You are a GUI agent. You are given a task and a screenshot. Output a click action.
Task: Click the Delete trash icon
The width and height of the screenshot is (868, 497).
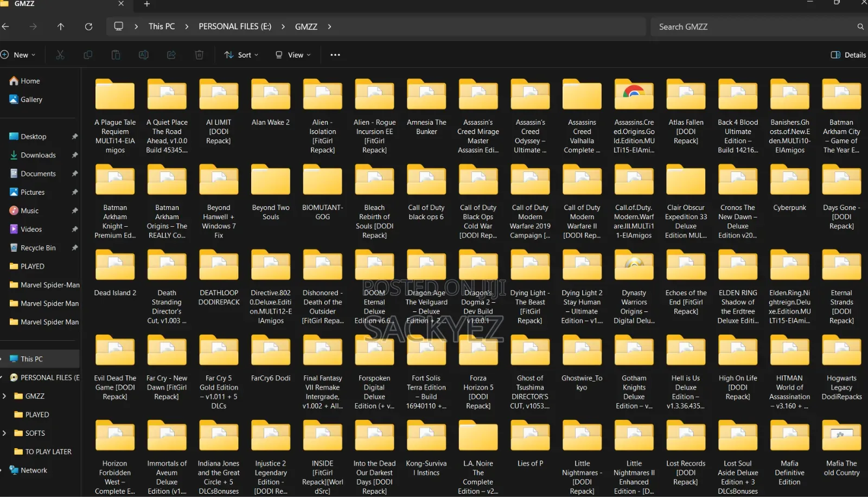[x=199, y=55]
